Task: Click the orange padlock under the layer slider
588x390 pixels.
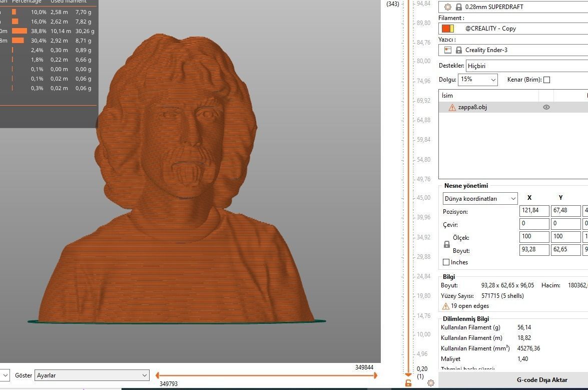Action: pos(408,383)
